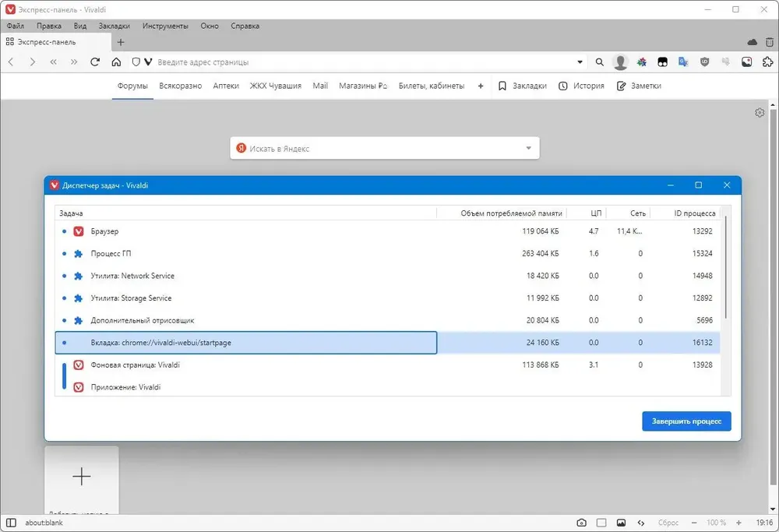Open the Инструменты menu
Image resolution: width=779 pixels, height=532 pixels.
[165, 26]
